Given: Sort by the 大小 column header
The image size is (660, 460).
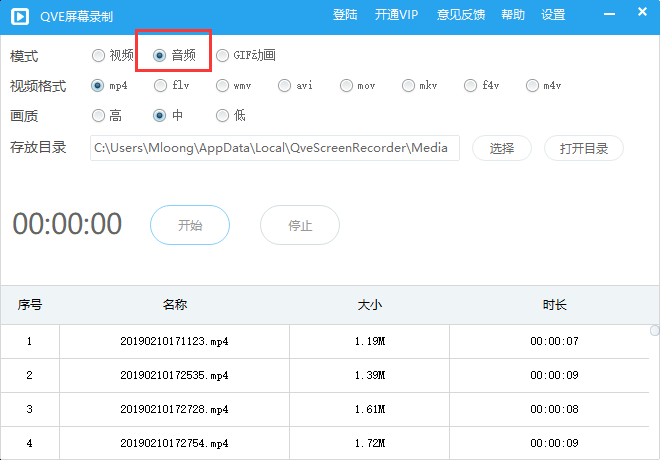Looking at the screenshot, I should pyautogui.click(x=370, y=305).
